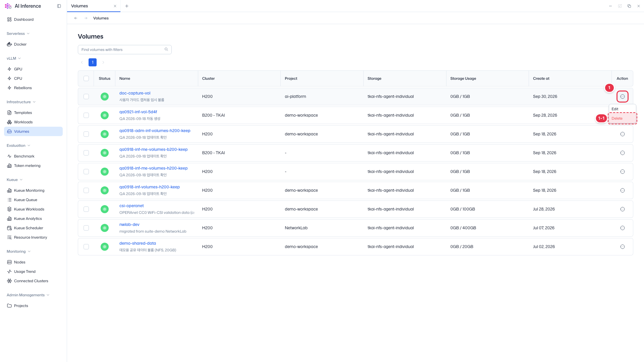This screenshot has height=362, width=644.
Task: Go back using the navigation arrow
Action: [76, 18]
